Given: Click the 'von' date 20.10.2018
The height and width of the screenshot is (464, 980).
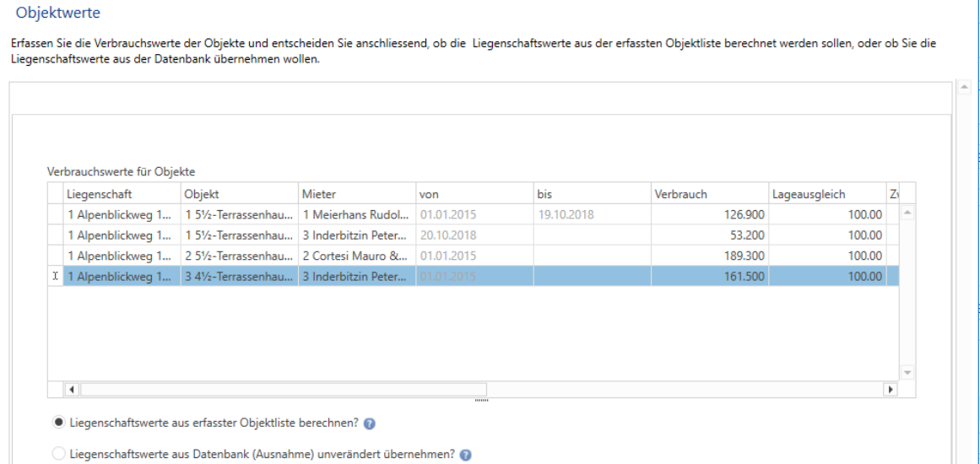Looking at the screenshot, I should pyautogui.click(x=474, y=235).
